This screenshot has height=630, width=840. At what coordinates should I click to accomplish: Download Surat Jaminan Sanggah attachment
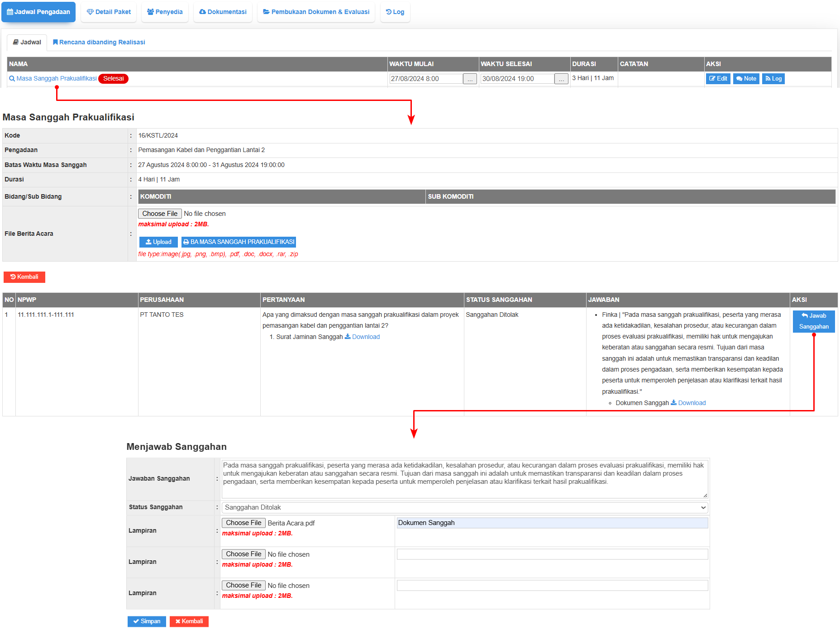(x=363, y=337)
